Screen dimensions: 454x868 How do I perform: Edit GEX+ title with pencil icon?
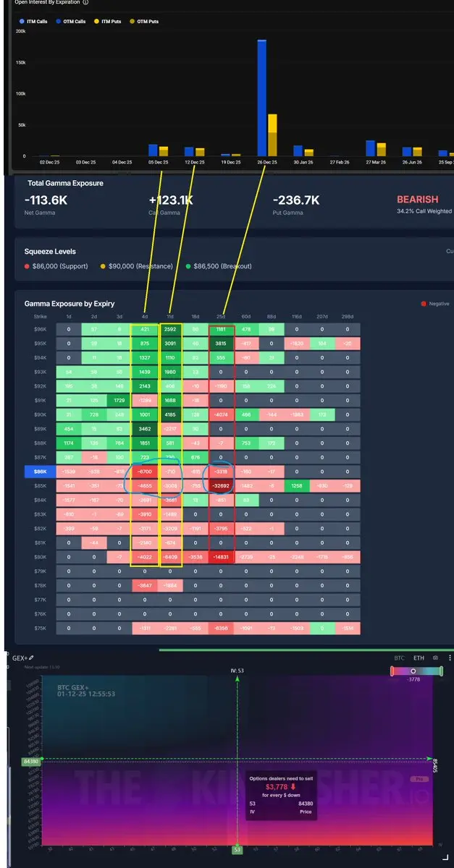(31, 658)
